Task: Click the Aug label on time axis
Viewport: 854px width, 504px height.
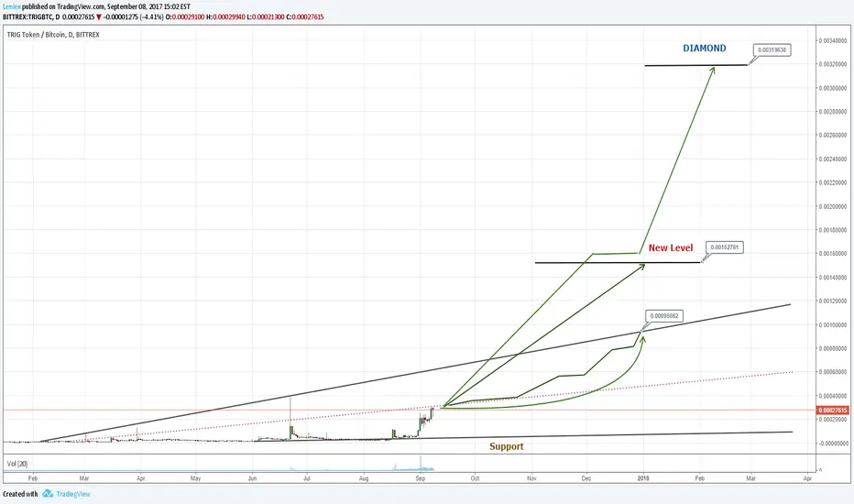Action: coord(364,478)
